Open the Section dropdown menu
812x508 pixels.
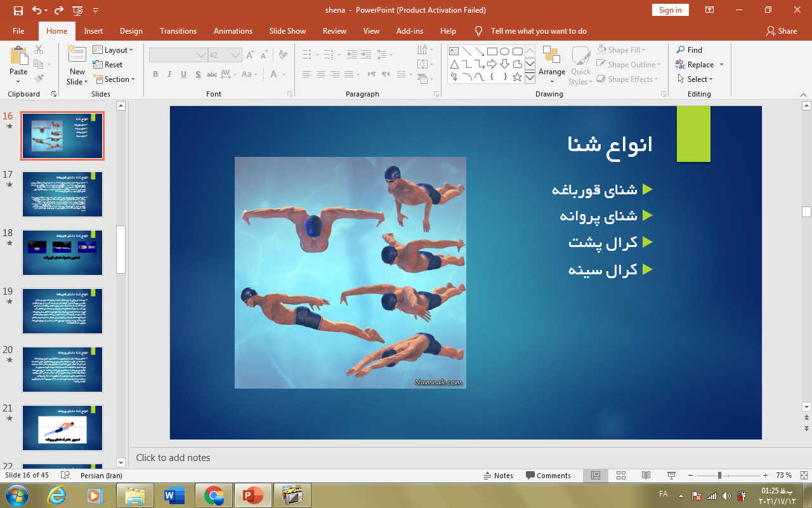click(x=114, y=79)
